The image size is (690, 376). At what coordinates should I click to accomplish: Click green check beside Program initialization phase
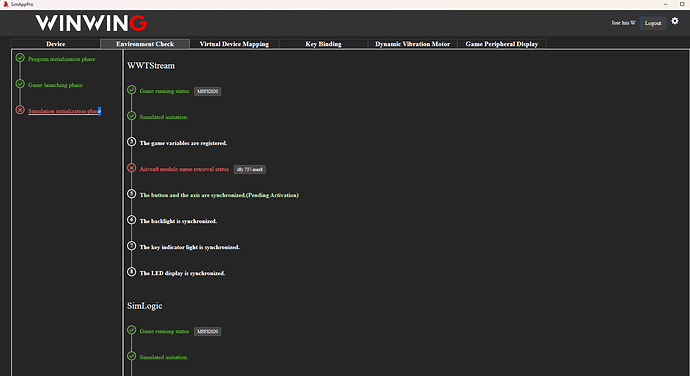click(x=20, y=58)
